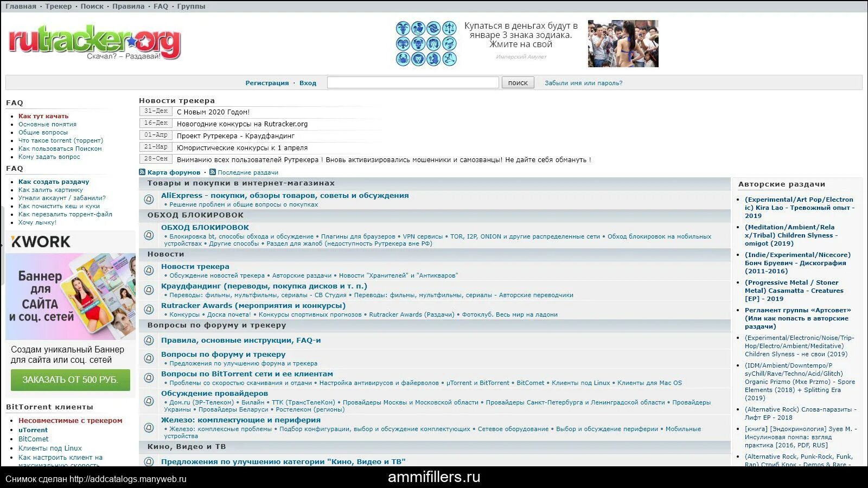
Task: Click the rutracker.org logo
Action: (x=94, y=42)
